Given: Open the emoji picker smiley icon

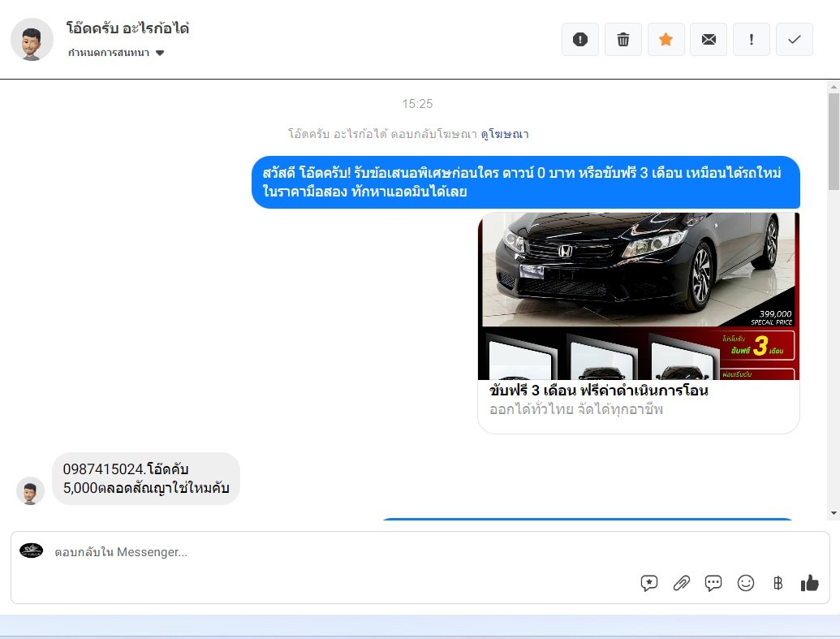Looking at the screenshot, I should (x=746, y=583).
